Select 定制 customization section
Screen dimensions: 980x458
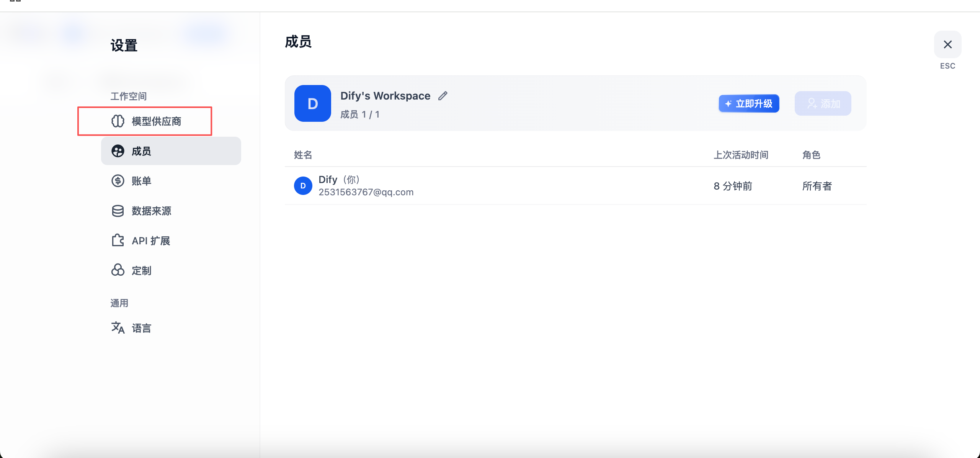[x=171, y=270]
